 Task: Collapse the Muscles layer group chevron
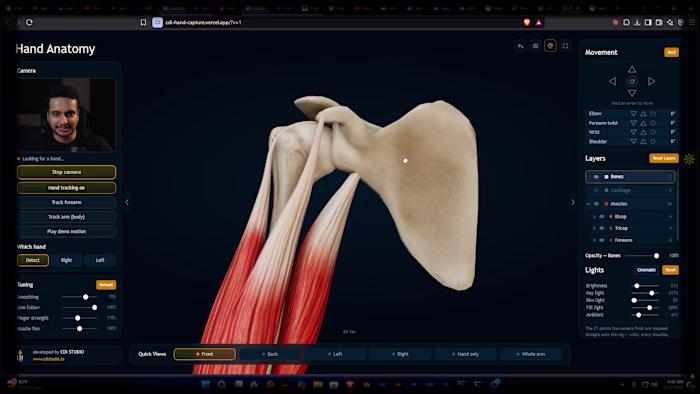pos(588,204)
